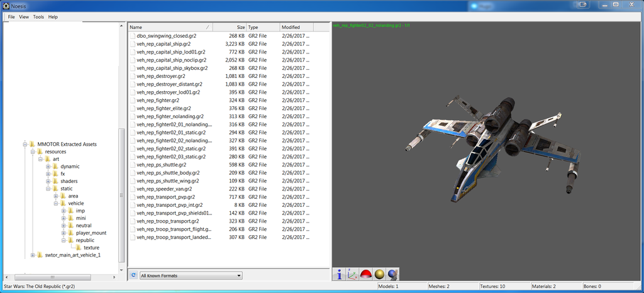Image resolution: width=644 pixels, height=293 pixels.
Task: Collapse the MMOTOR Extracted Assets node
Action: pos(25,144)
